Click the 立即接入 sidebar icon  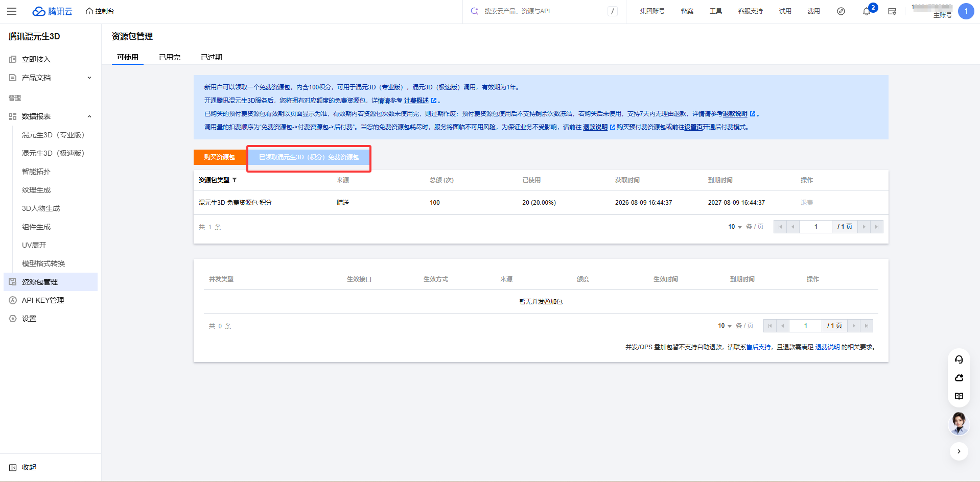click(13, 59)
